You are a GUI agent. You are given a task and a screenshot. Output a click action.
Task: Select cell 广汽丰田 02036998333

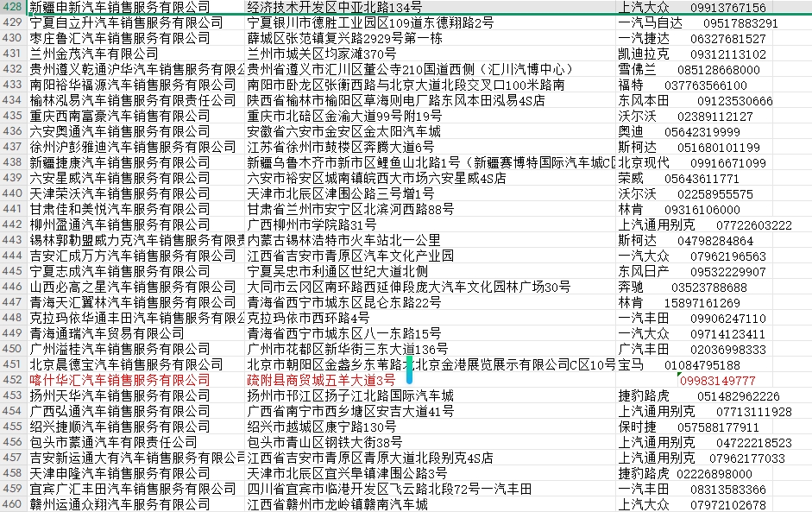(692, 350)
